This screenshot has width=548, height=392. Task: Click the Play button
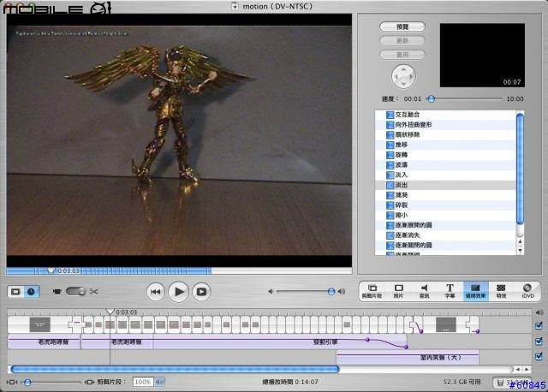(x=179, y=292)
